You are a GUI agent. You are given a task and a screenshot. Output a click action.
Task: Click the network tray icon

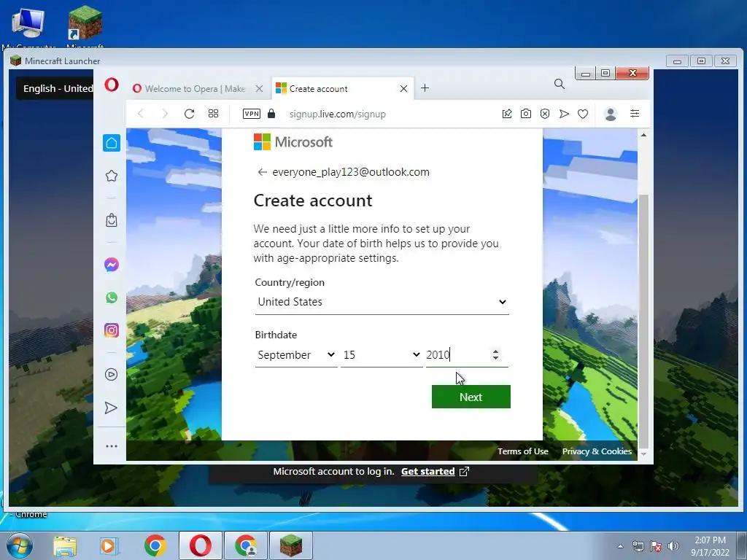pyautogui.click(x=638, y=546)
